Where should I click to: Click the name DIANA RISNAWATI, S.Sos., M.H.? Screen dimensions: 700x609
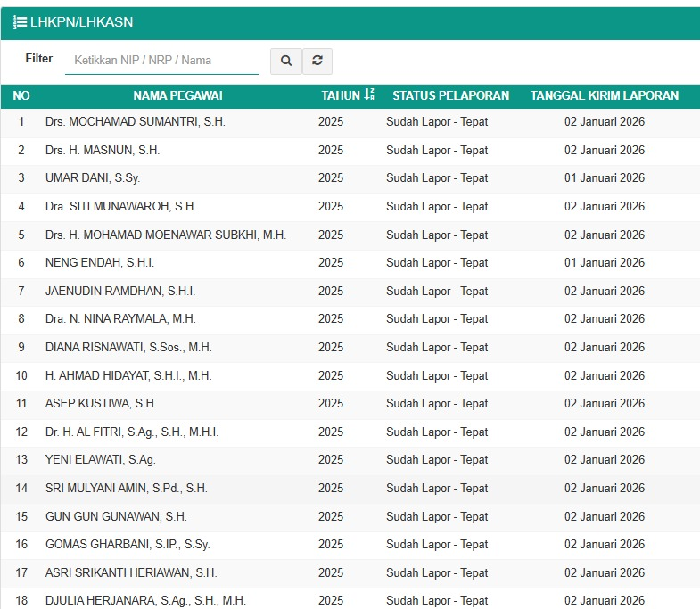point(128,348)
